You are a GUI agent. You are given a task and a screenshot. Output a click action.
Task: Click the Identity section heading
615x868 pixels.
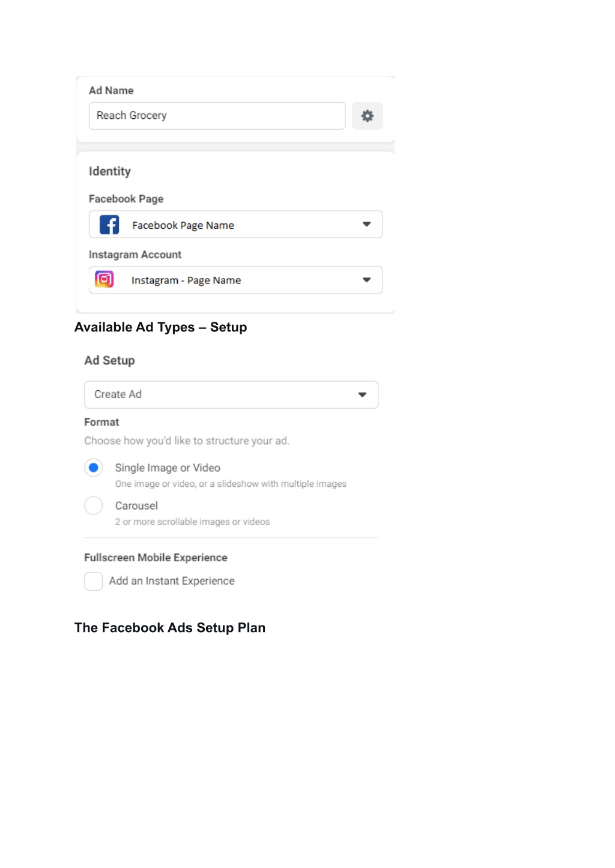click(x=110, y=172)
